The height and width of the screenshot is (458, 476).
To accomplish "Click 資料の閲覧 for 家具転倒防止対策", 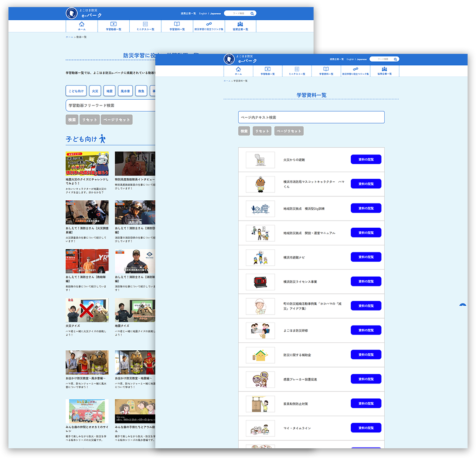I will tap(366, 404).
